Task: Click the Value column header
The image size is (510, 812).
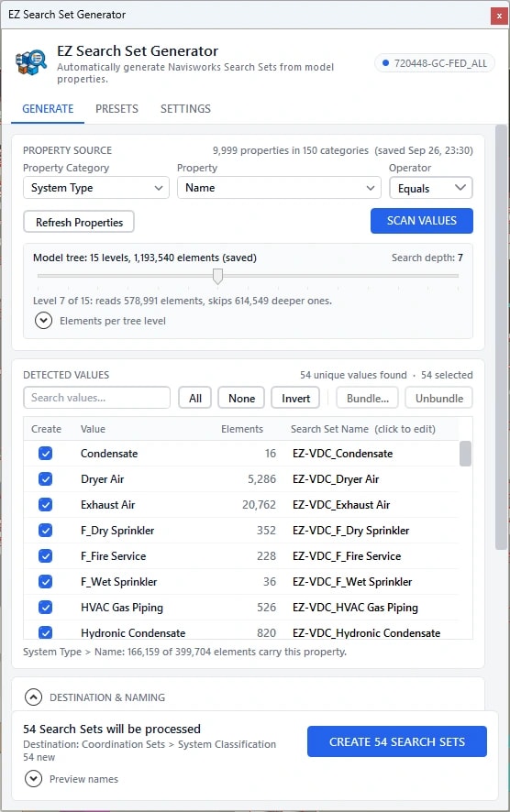Action: click(93, 429)
